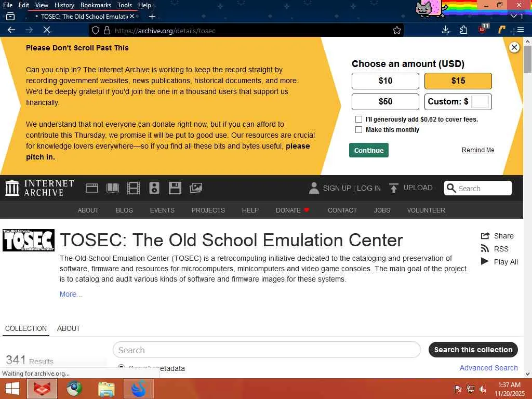Open the Video film strip icon

click(x=134, y=188)
